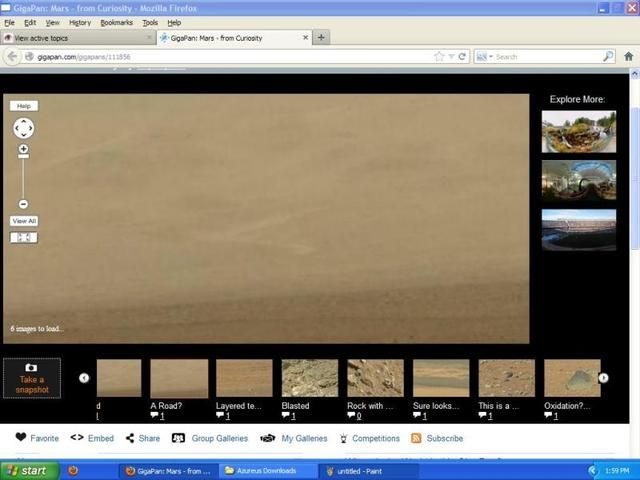Viewport: 640px width, 480px height.
Task: Click the Favorite link
Action: 44,438
